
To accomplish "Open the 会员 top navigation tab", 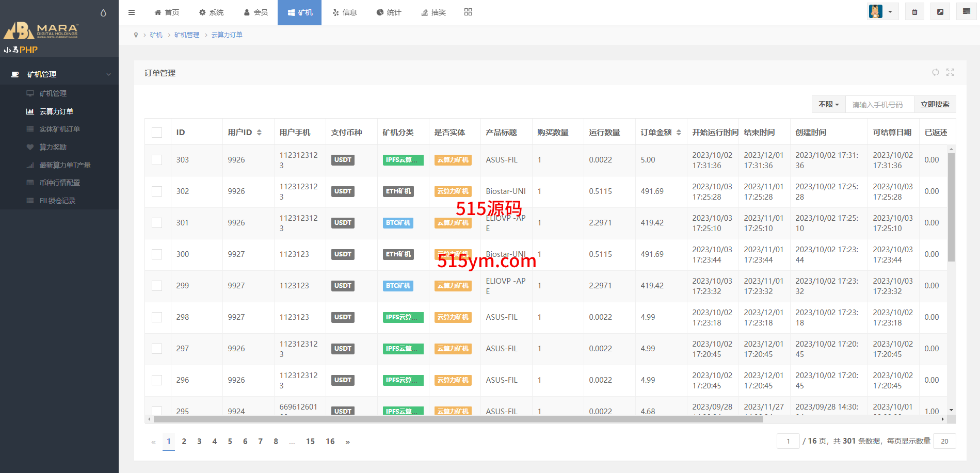I will tap(256, 12).
